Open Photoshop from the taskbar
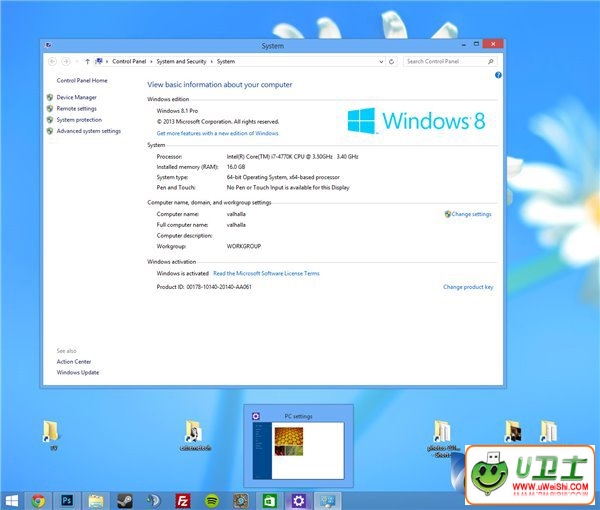The height and width of the screenshot is (510, 600). point(67,500)
